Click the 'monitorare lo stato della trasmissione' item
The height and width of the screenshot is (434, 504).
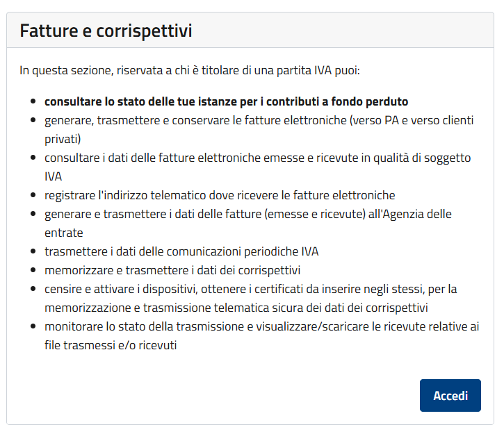[x=261, y=326]
